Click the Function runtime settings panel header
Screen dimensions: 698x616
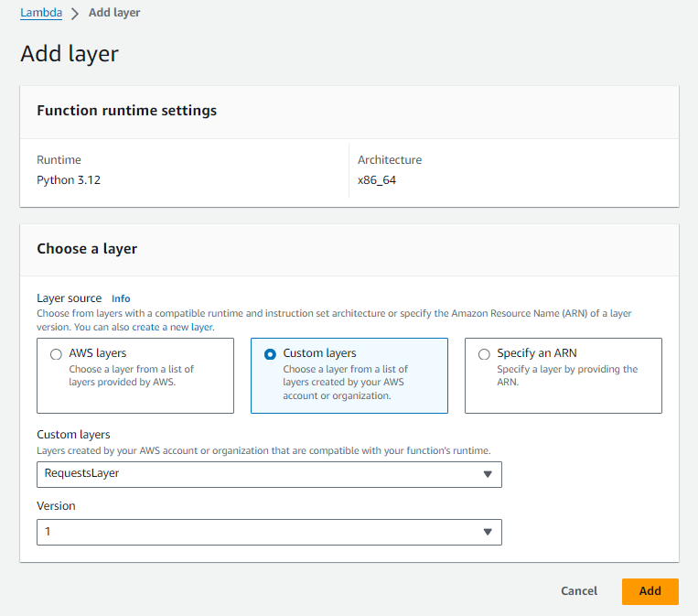127,111
